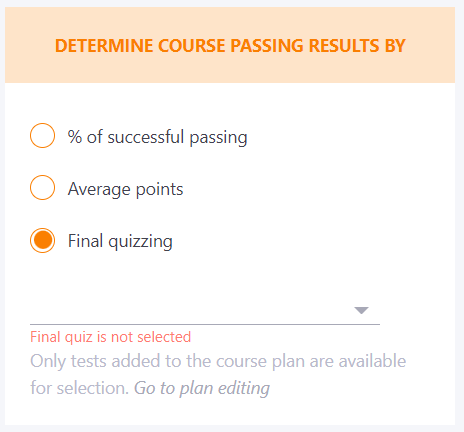Choose the Average points radio option
The height and width of the screenshot is (432, 464).
(x=42, y=188)
